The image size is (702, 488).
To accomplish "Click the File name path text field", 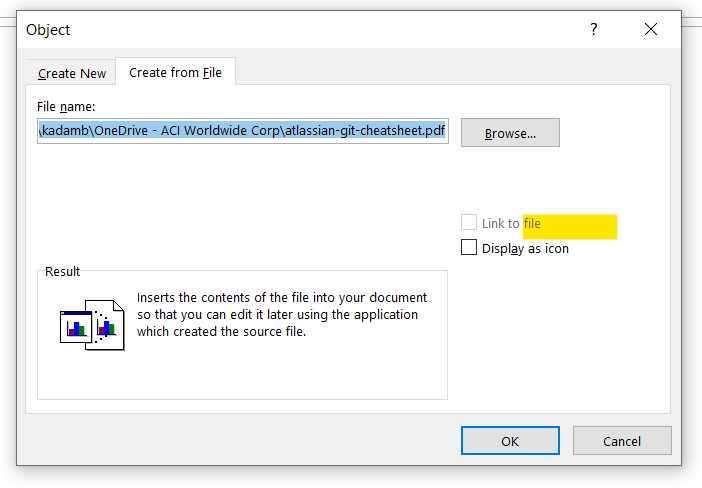I will point(243,131).
